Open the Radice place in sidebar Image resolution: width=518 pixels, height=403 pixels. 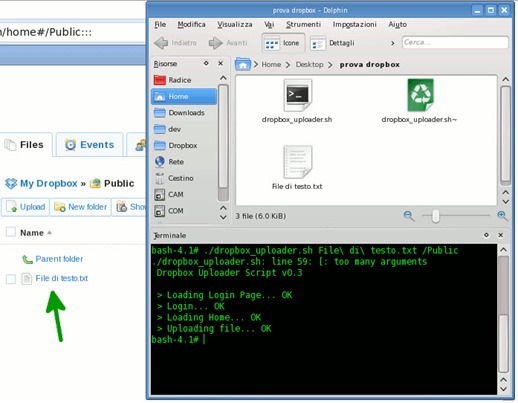point(172,80)
